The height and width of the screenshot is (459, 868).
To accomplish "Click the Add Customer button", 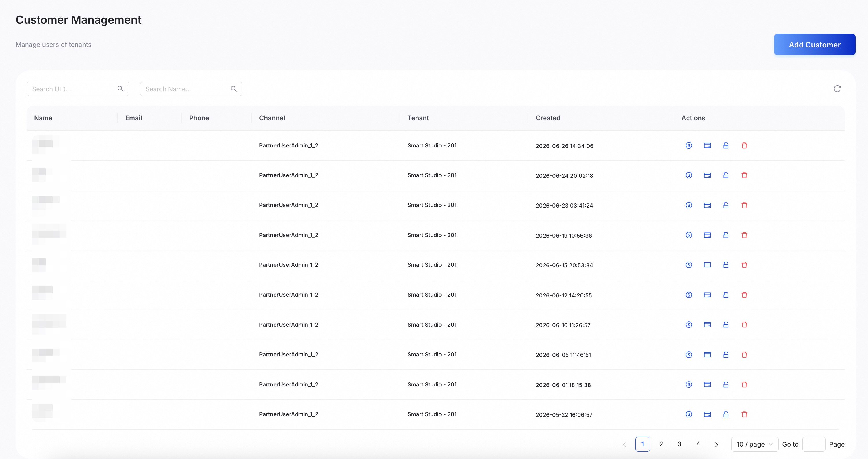I will point(815,45).
